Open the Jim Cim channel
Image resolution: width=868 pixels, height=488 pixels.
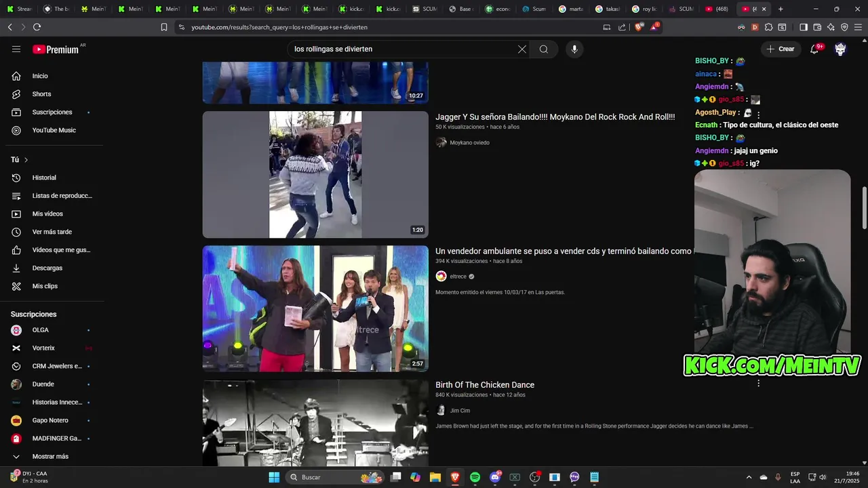point(460,411)
